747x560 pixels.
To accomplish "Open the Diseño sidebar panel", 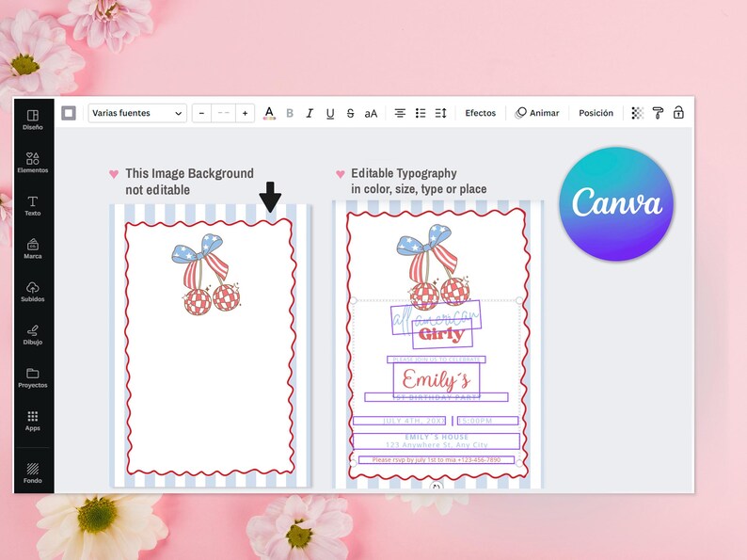I will 32,120.
